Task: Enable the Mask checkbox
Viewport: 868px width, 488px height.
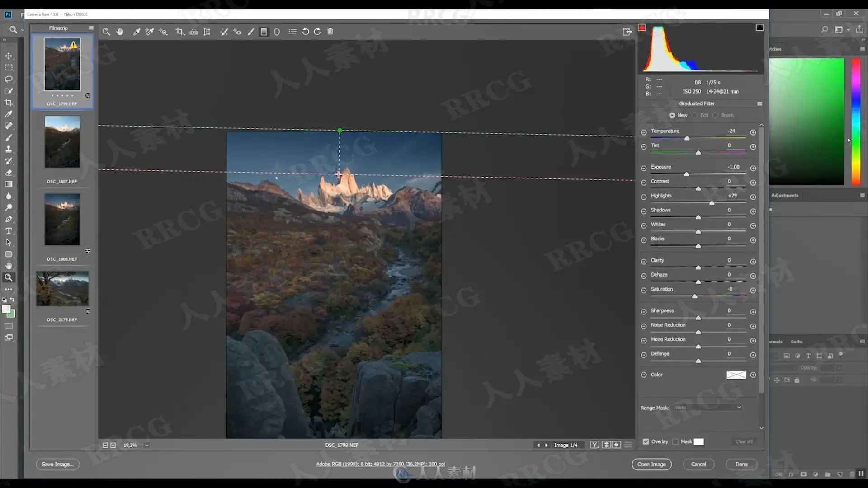Action: pos(675,441)
